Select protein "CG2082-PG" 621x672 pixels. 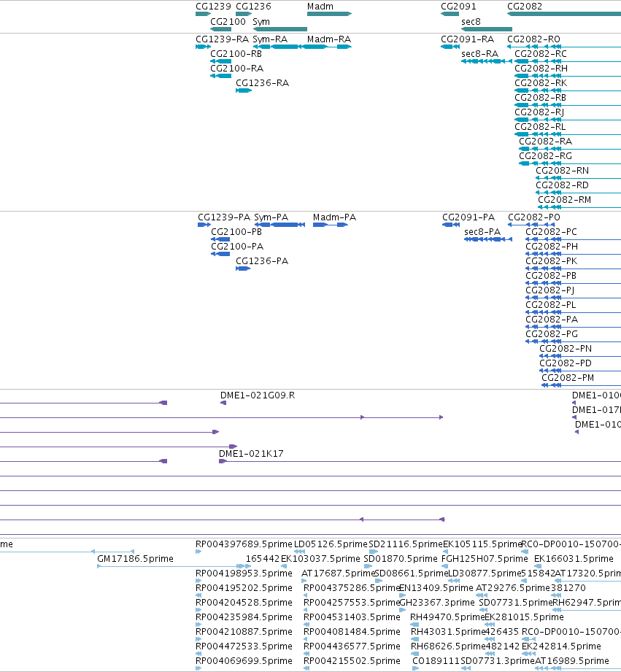pos(552,334)
